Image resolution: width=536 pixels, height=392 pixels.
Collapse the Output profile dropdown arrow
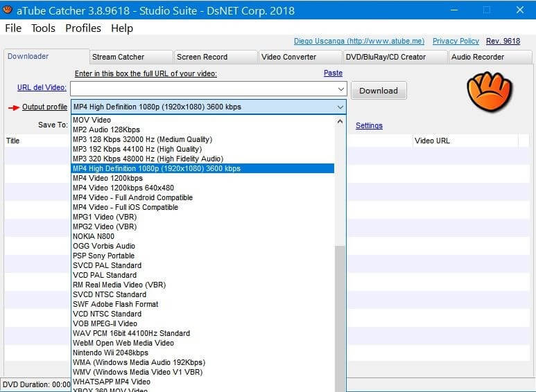(x=340, y=107)
